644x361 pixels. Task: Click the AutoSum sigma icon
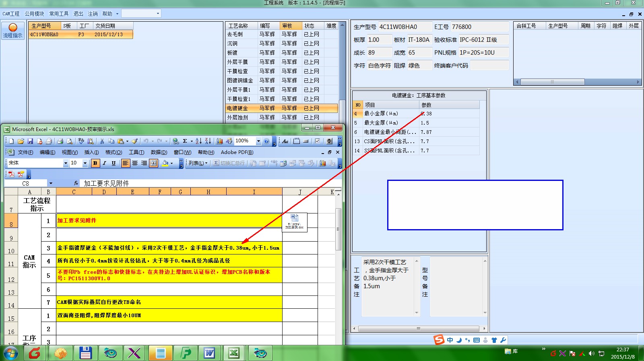(185, 141)
